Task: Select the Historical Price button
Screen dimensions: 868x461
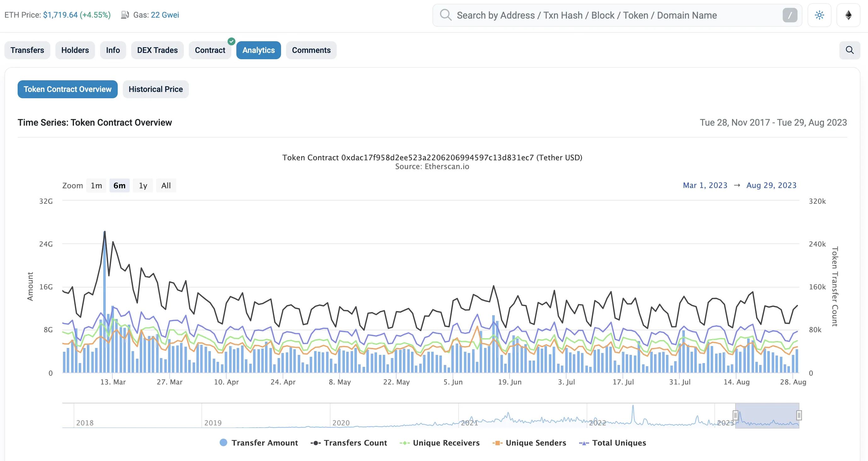Action: [x=155, y=88]
